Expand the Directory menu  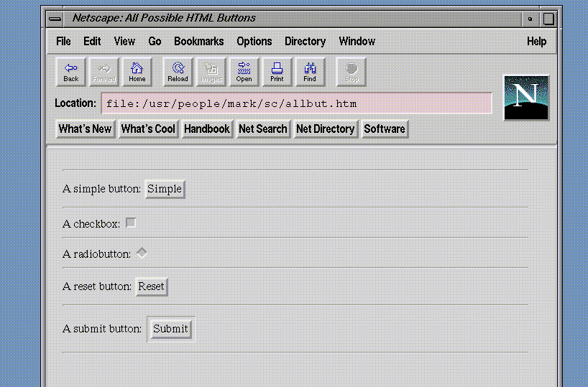point(305,42)
